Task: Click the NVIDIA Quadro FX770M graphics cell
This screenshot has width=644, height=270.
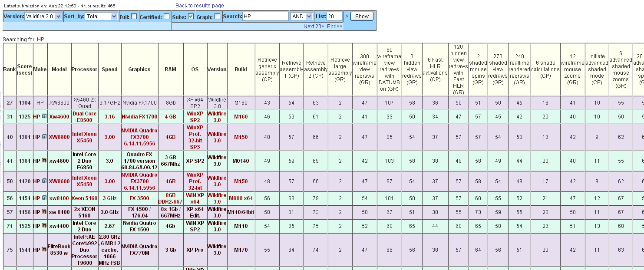Action: pyautogui.click(x=139, y=250)
